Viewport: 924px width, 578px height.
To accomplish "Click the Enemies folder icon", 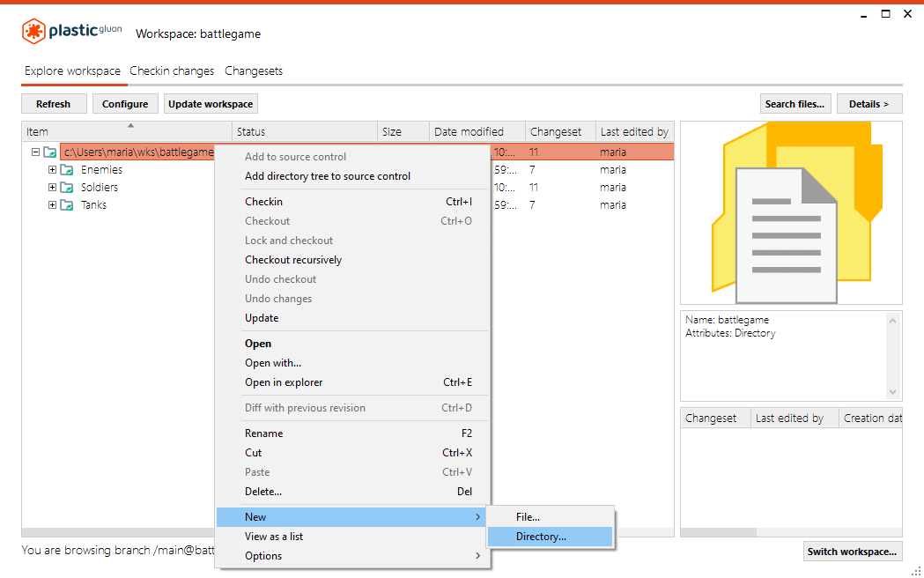I will (67, 170).
